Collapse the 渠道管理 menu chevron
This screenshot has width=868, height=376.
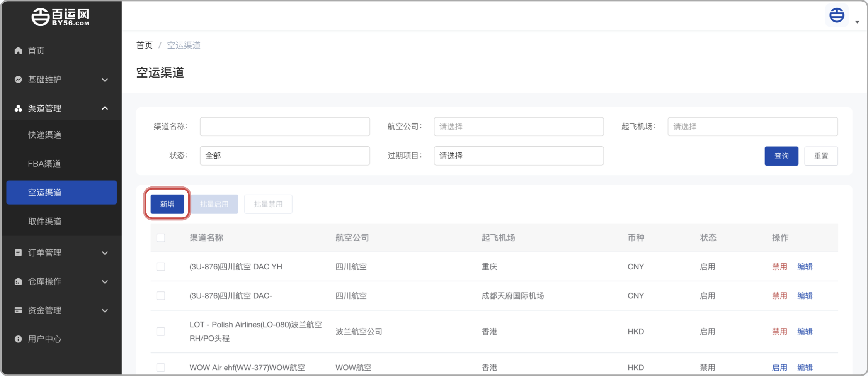click(x=105, y=108)
